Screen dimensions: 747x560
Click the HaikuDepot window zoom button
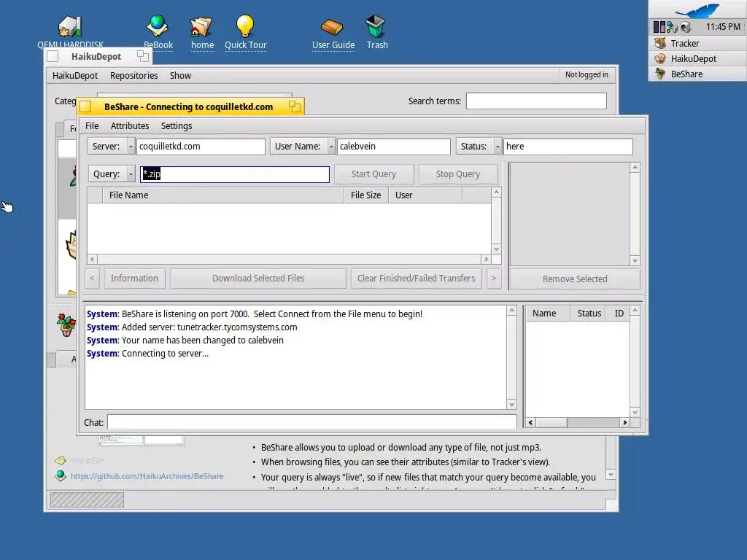[x=143, y=56]
